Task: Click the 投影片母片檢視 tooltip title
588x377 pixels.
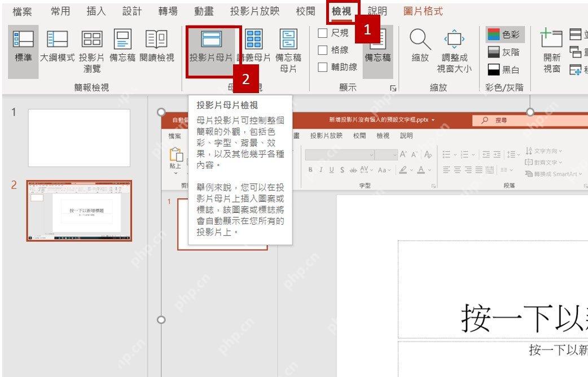Action: (227, 106)
